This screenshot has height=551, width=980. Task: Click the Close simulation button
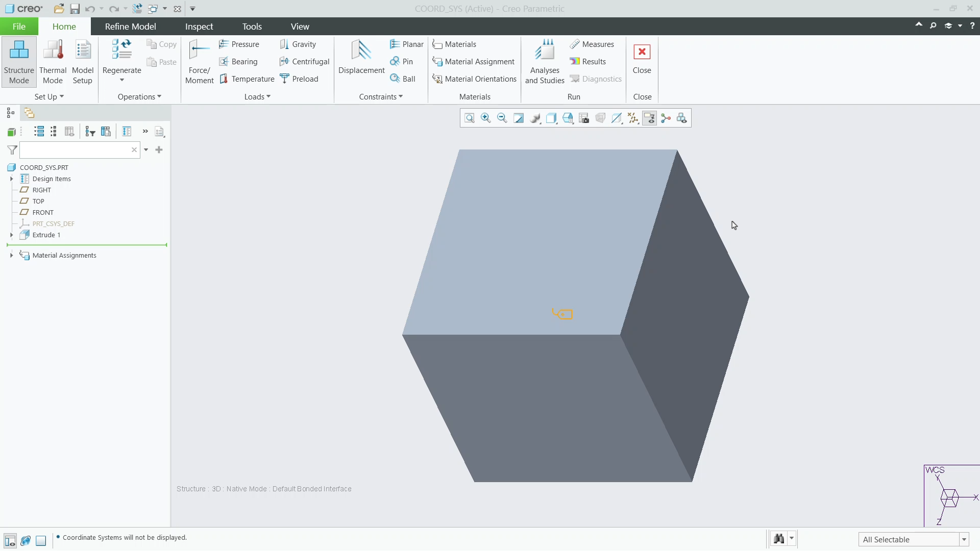tap(642, 59)
